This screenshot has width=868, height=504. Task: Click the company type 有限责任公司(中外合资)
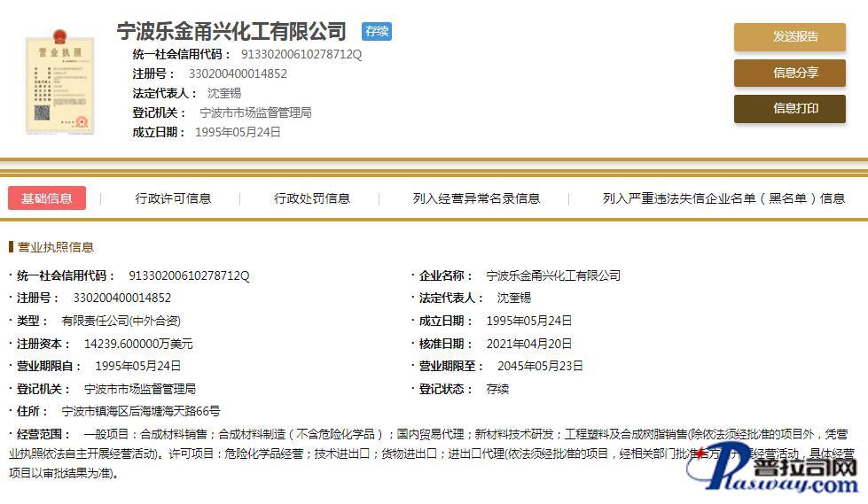tap(121, 321)
